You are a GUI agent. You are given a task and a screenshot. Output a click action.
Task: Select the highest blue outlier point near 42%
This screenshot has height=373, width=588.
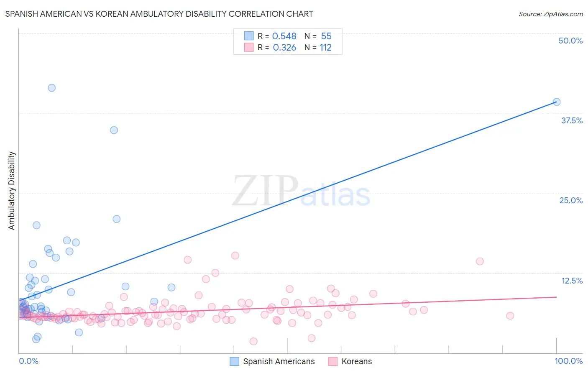point(52,88)
